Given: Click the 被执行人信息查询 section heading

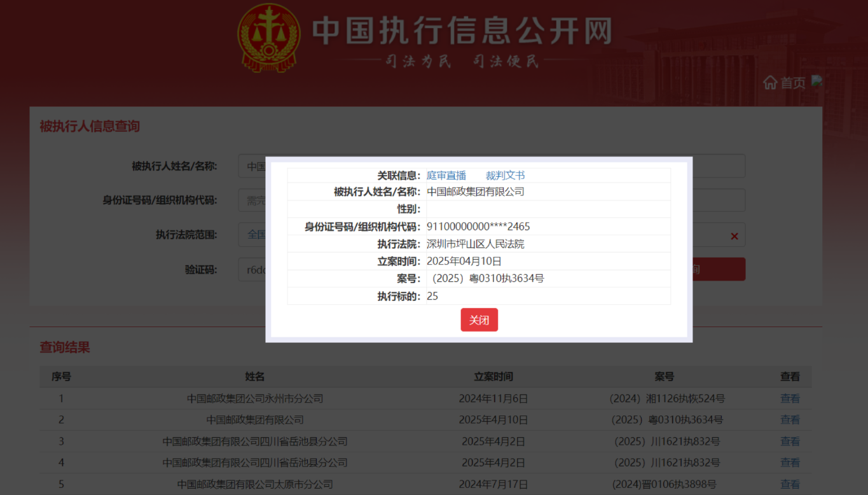Looking at the screenshot, I should [90, 126].
